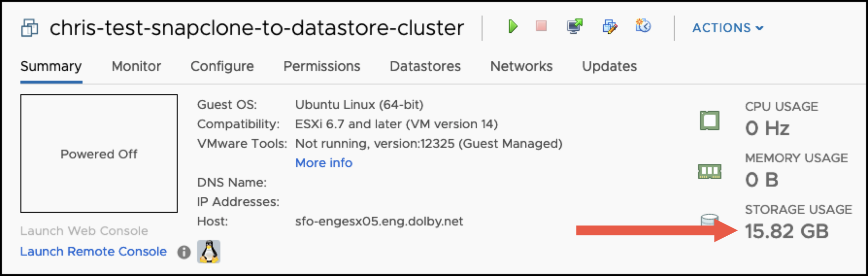Viewport: 868px width, 276px height.
Task: Click the Powered Off console thumbnail
Action: point(99,154)
